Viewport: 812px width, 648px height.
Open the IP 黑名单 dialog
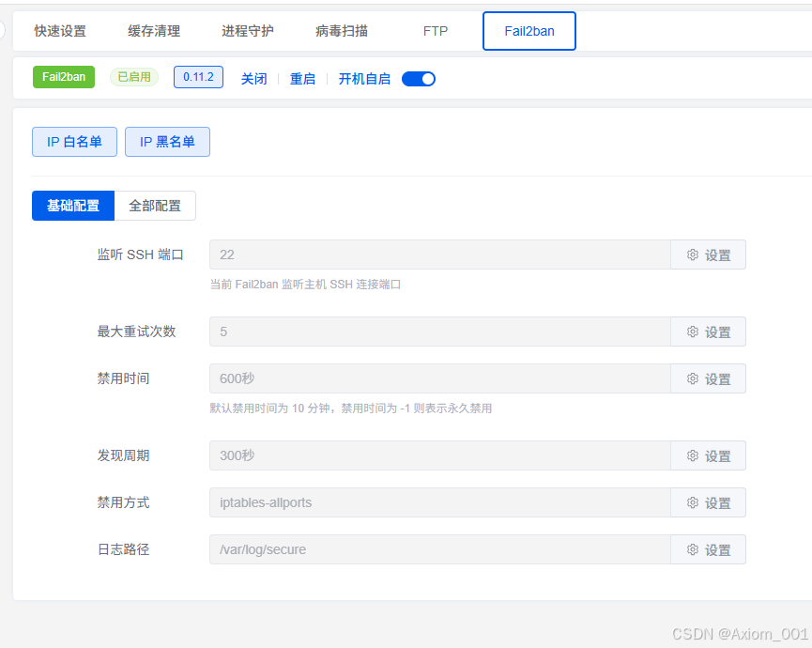coord(167,142)
